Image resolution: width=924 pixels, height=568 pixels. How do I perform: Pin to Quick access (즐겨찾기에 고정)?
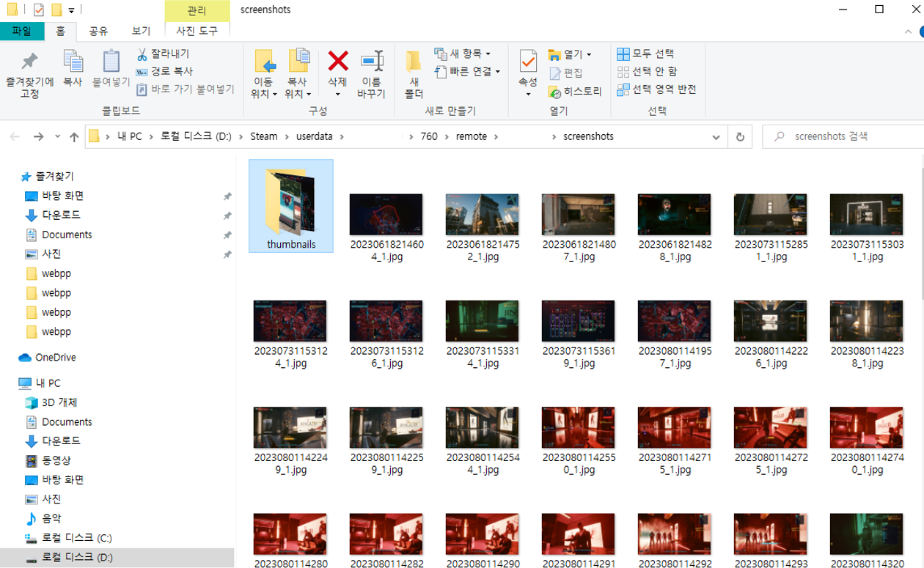click(29, 75)
